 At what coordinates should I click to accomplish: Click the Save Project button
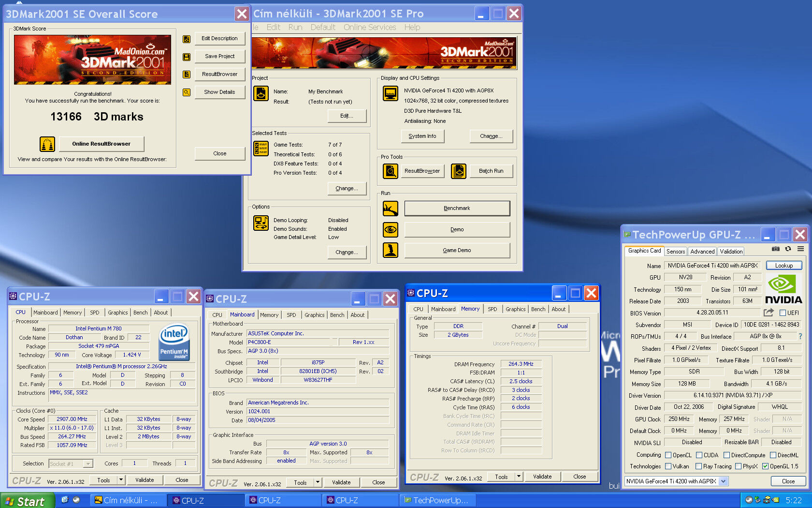(220, 57)
